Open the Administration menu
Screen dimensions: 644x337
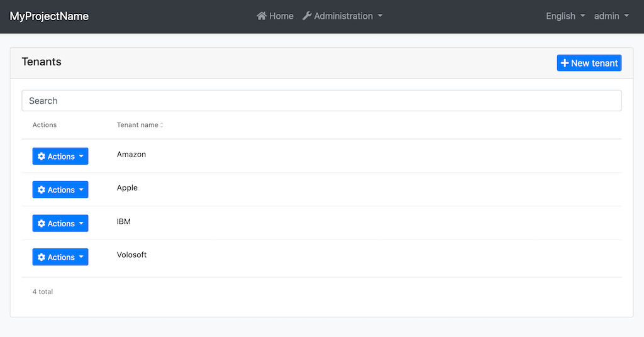[343, 16]
